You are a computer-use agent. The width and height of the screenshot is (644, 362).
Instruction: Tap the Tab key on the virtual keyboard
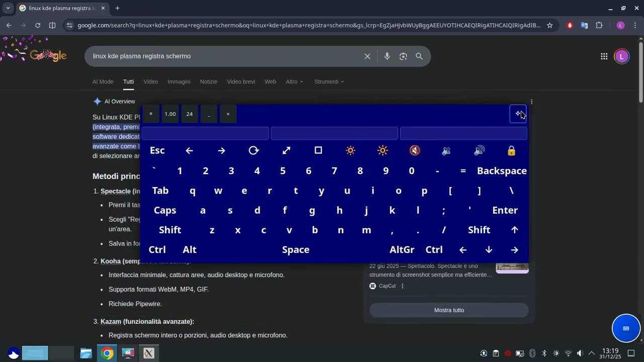[160, 191]
